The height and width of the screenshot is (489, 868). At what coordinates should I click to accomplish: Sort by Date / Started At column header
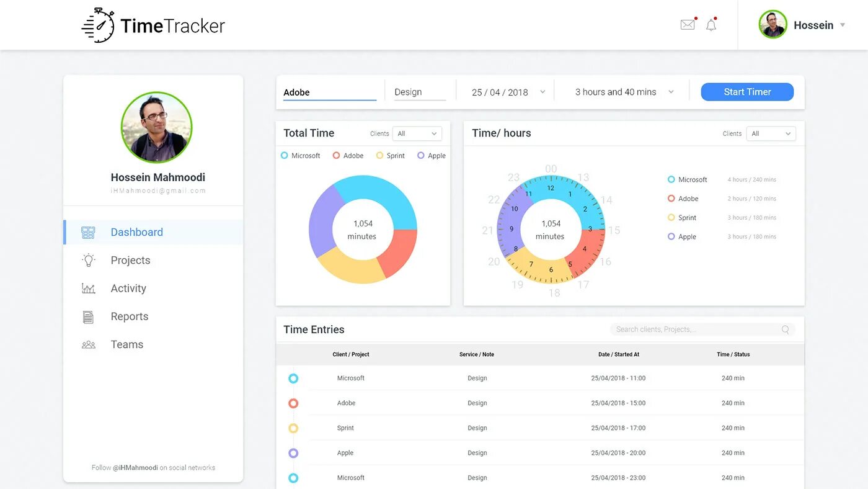[x=619, y=354]
